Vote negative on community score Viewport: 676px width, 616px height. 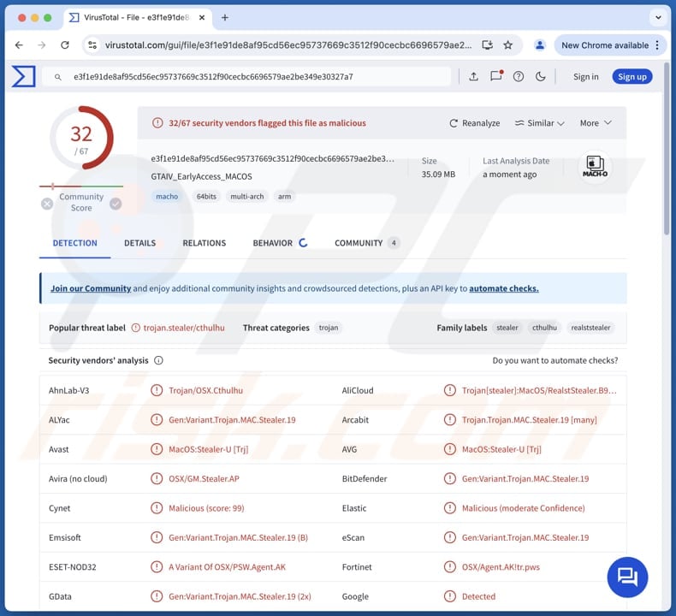(47, 204)
